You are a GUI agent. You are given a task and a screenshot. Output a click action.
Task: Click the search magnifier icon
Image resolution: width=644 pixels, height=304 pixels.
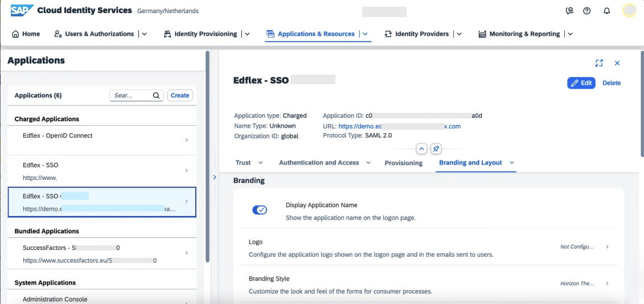156,95
